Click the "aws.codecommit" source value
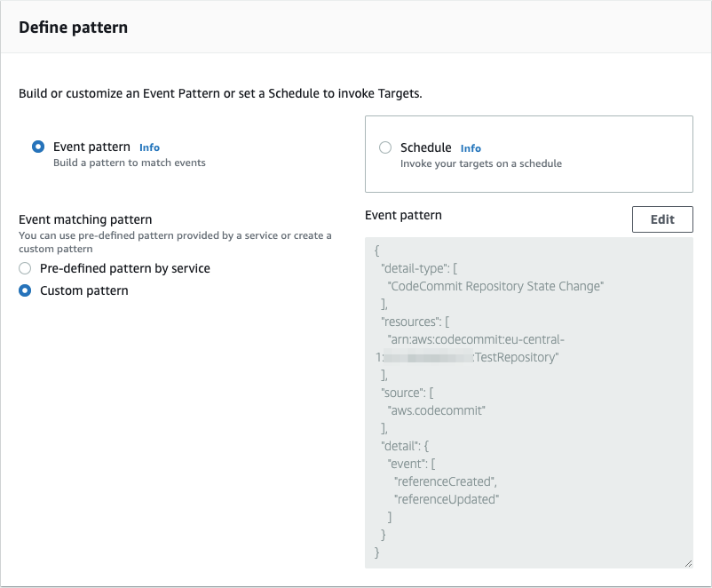Viewport: 712px width, 588px height. 436,410
